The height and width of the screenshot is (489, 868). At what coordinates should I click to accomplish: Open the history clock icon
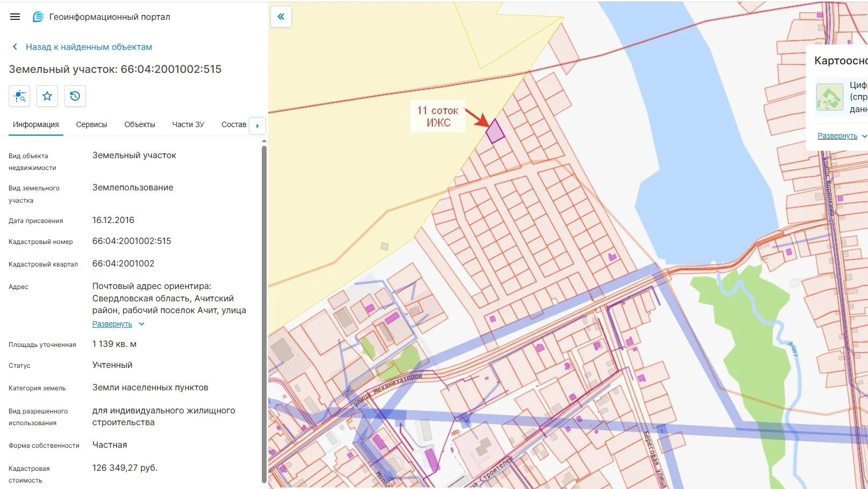pyautogui.click(x=75, y=96)
